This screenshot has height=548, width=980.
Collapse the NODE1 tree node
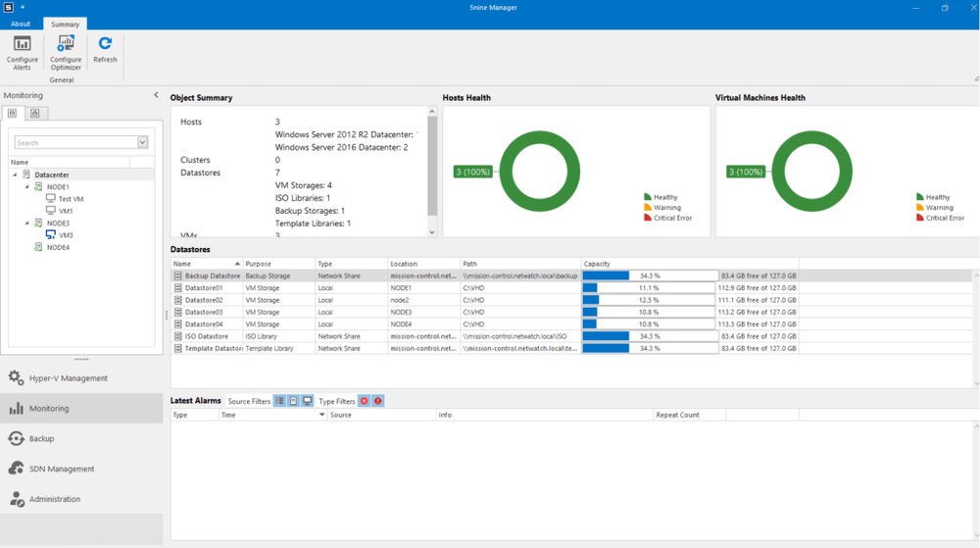(26, 187)
